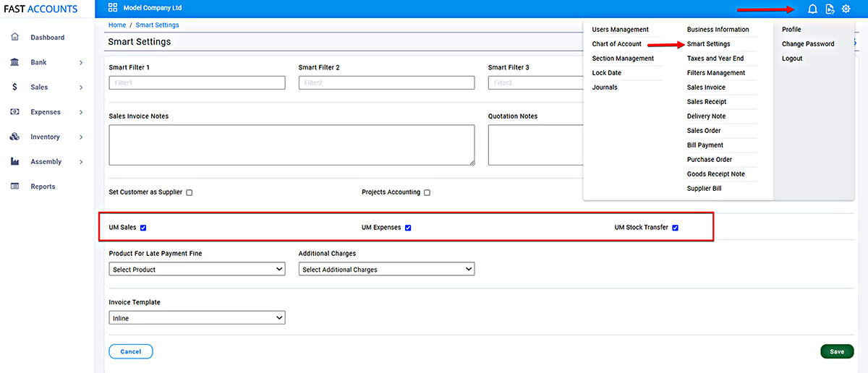The height and width of the screenshot is (373, 868).
Task: Expand the Expenses sidebar chevron
Action: click(x=81, y=113)
